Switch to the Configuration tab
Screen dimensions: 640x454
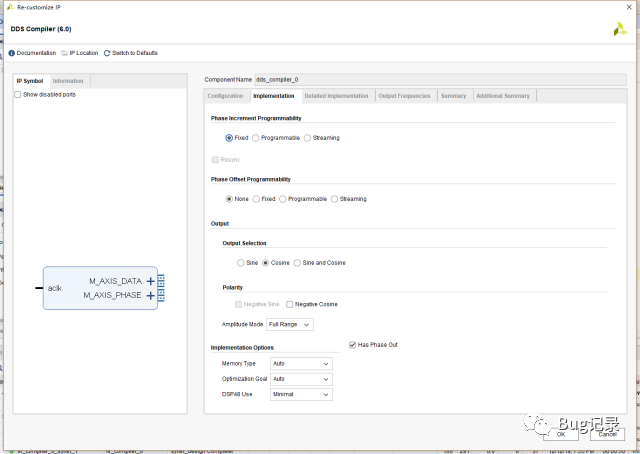[225, 96]
